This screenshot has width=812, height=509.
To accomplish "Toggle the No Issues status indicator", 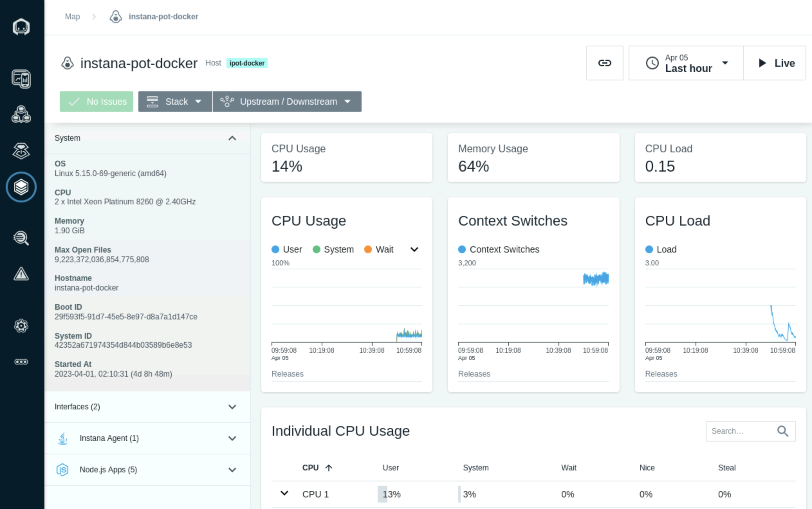I will coord(96,101).
